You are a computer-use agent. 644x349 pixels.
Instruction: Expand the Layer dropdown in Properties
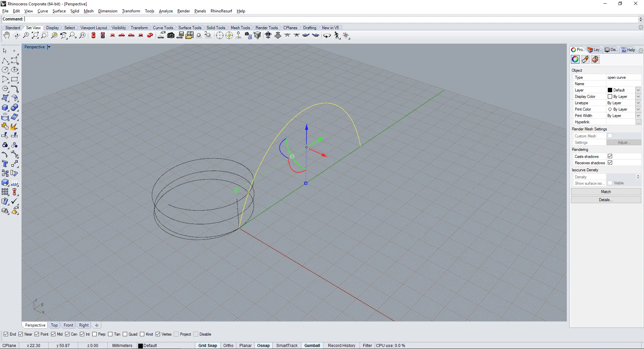(x=638, y=90)
